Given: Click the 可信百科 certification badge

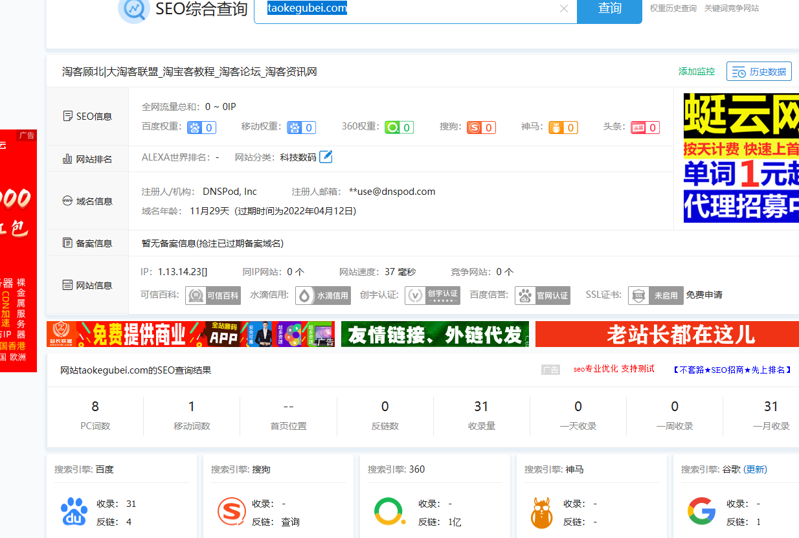Looking at the screenshot, I should [213, 295].
